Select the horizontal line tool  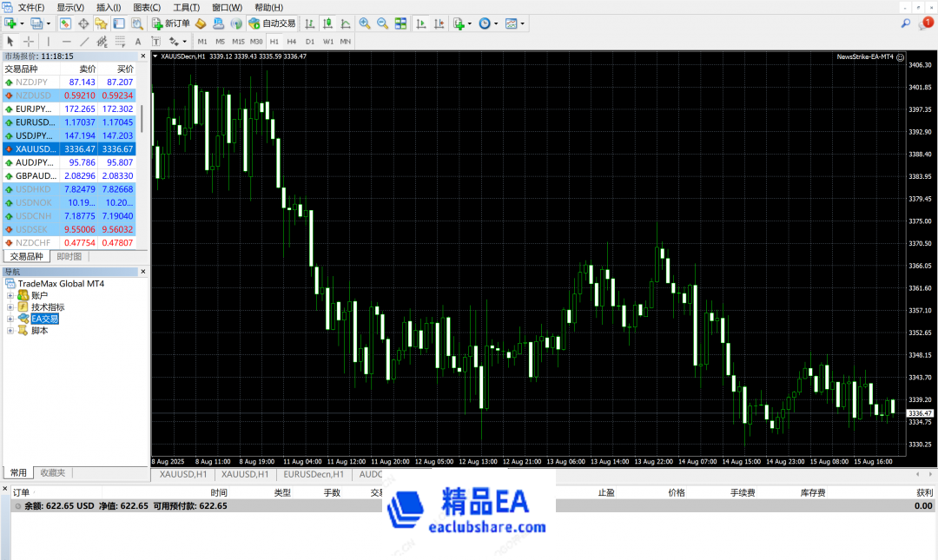point(66,42)
